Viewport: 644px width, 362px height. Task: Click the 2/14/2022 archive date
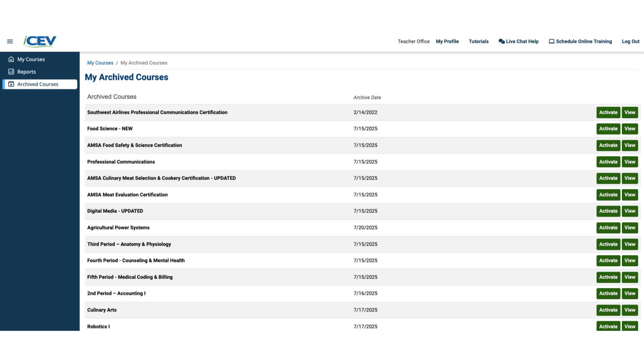[x=365, y=113]
